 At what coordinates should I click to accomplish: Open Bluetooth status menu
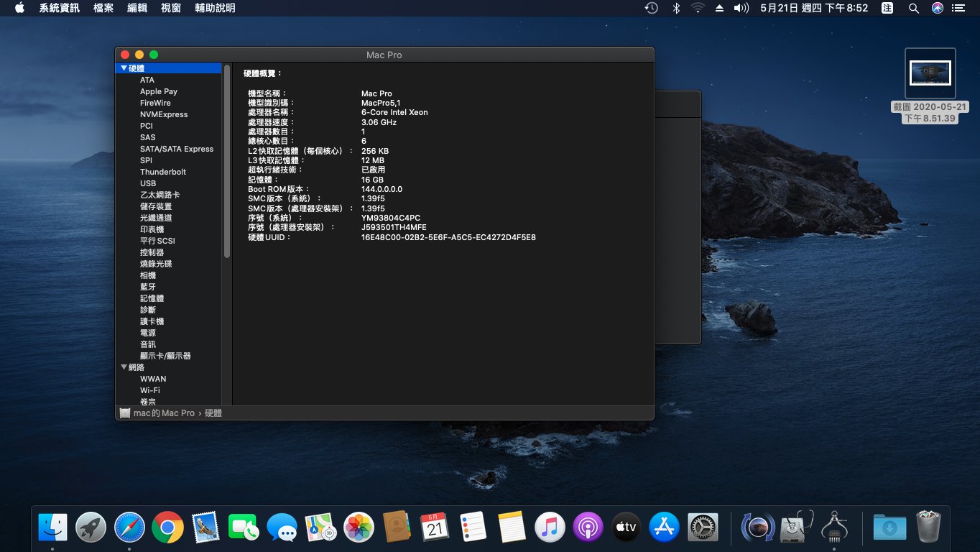pos(675,8)
